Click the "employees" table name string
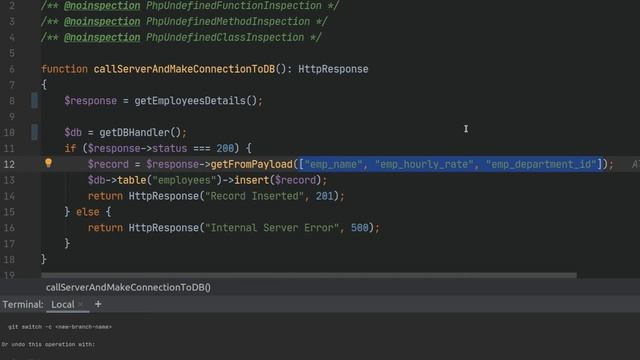 pyautogui.click(x=184, y=180)
